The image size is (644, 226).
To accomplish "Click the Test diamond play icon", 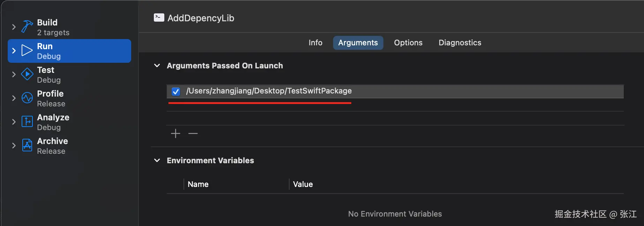I will pyautogui.click(x=27, y=74).
